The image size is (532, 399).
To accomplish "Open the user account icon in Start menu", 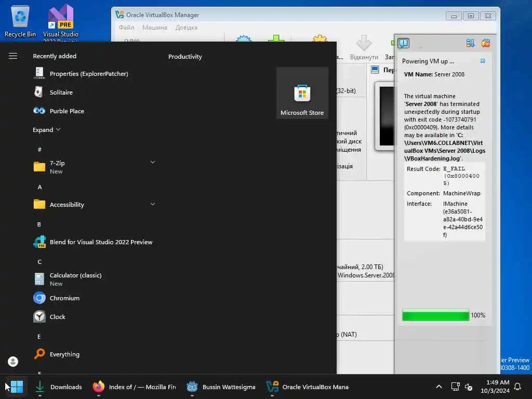I will click(13, 362).
